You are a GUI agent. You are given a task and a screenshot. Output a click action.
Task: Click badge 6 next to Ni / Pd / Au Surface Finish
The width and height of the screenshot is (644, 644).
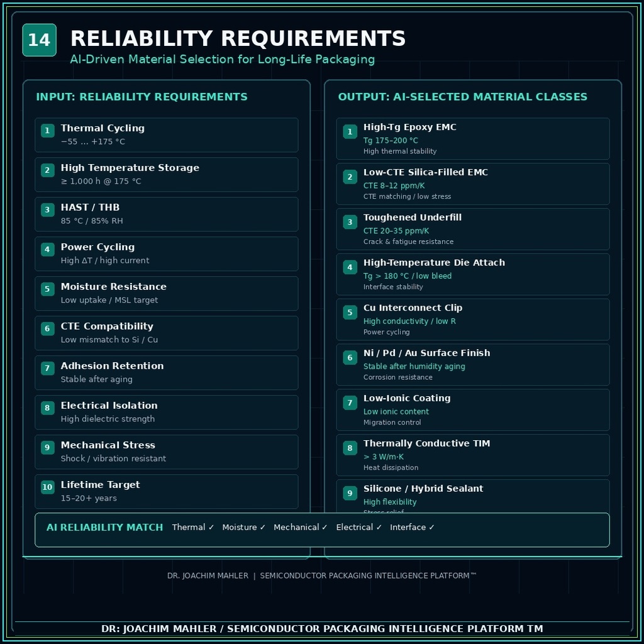pyautogui.click(x=350, y=358)
